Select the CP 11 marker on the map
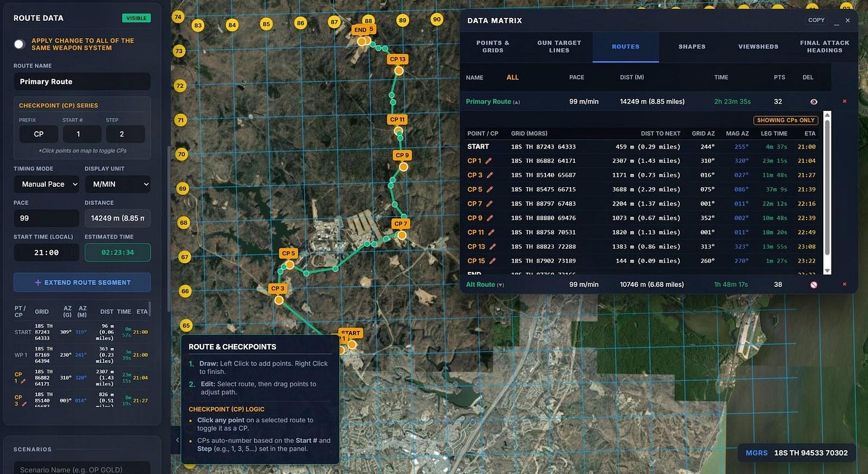This screenshot has width=868, height=474. pyautogui.click(x=398, y=131)
